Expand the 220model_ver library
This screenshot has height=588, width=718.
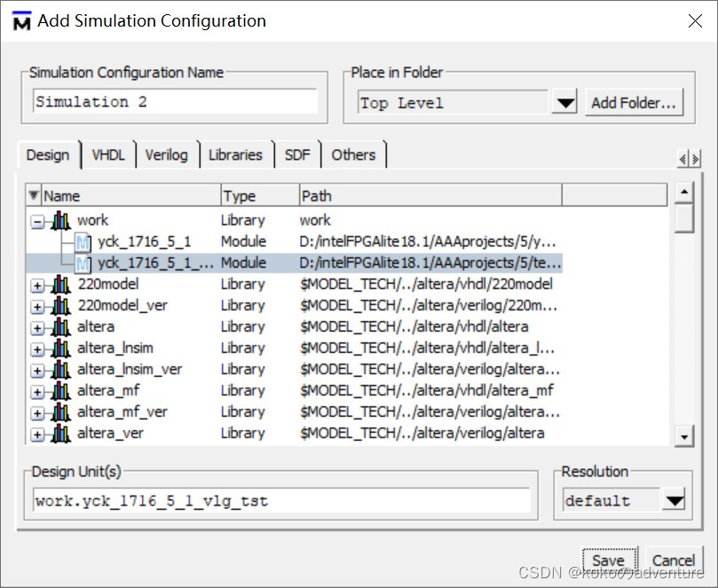click(x=37, y=307)
